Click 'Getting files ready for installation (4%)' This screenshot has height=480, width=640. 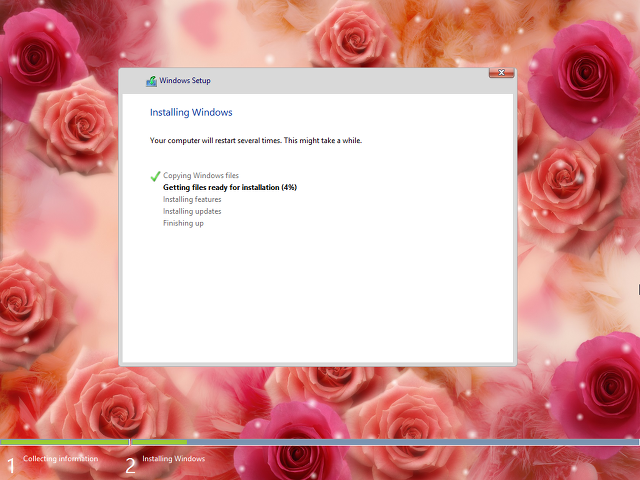[230, 187]
